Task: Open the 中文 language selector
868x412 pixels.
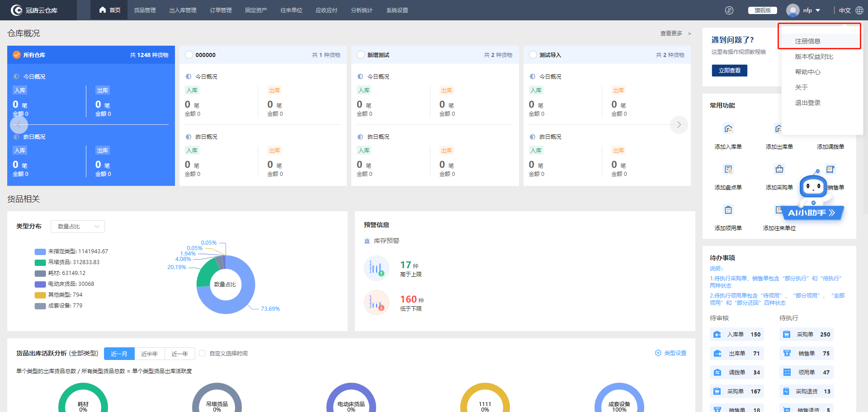Action: (x=844, y=10)
